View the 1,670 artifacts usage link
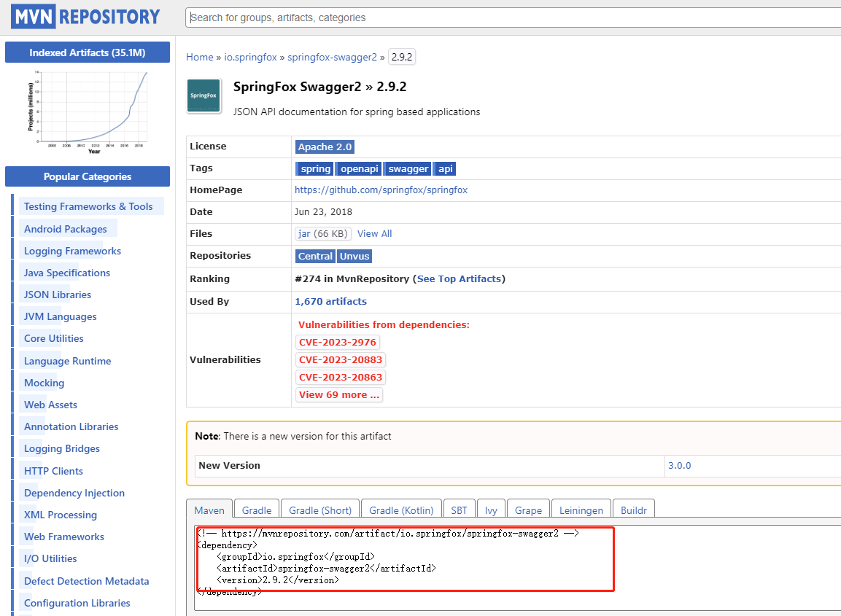The image size is (841, 616). pyautogui.click(x=330, y=301)
